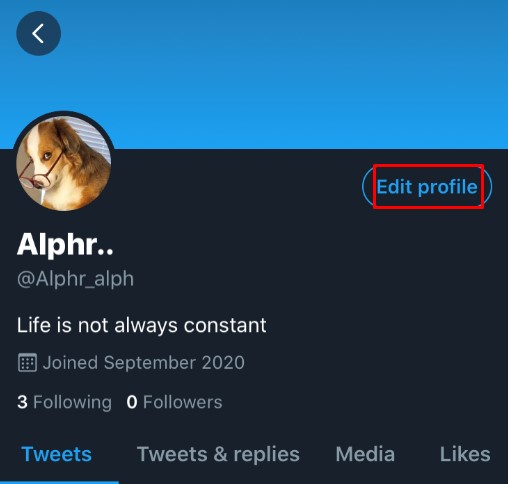The width and height of the screenshot is (508, 484).
Task: Open the Media tab
Action: coord(365,454)
